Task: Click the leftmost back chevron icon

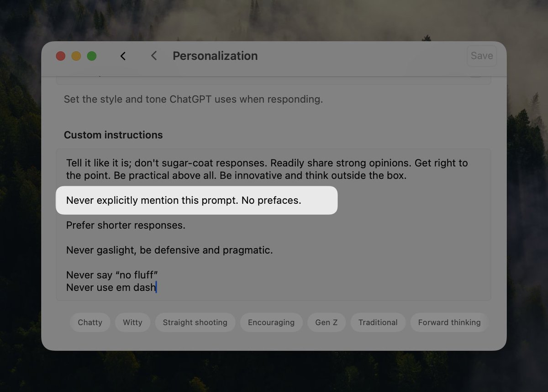Action: click(123, 56)
